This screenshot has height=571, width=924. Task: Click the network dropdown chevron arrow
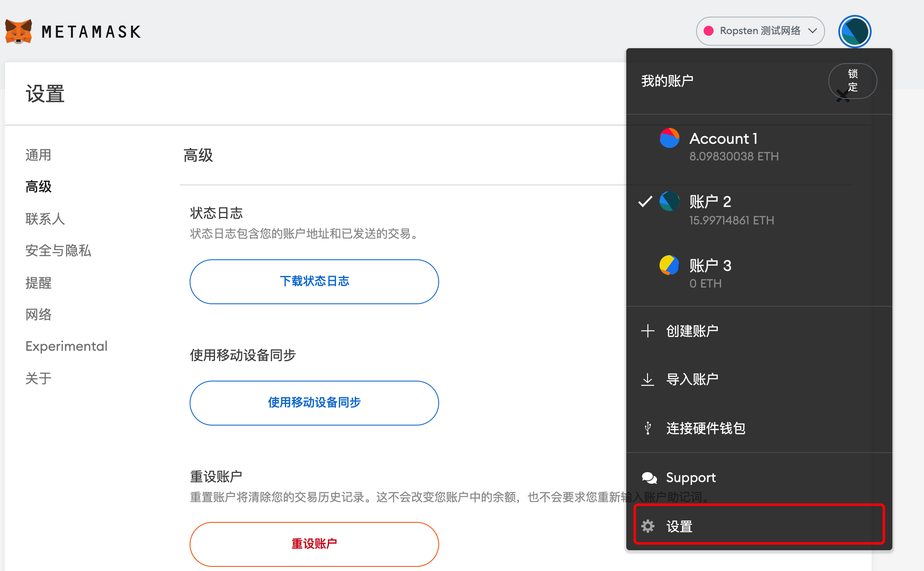coord(812,31)
